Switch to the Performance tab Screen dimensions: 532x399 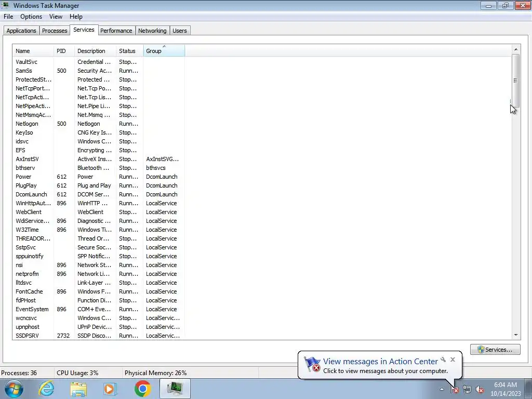(116, 31)
